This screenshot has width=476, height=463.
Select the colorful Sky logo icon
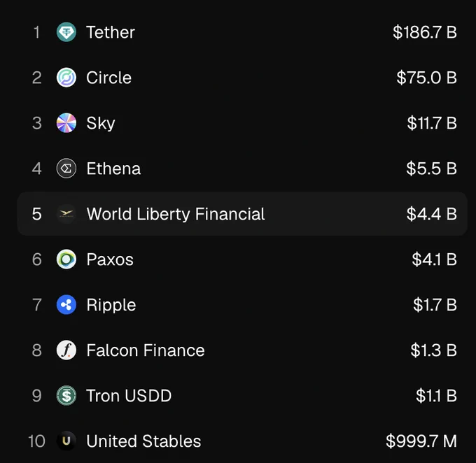click(x=66, y=123)
